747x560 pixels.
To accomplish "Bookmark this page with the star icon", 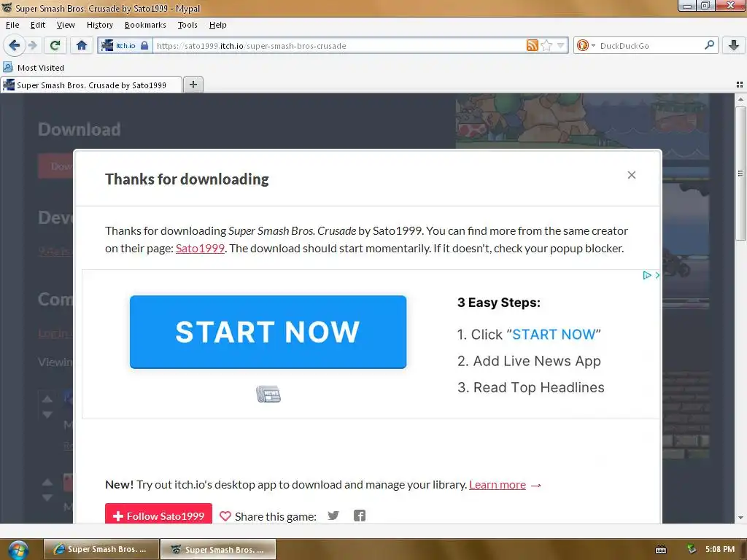I will pyautogui.click(x=546, y=46).
